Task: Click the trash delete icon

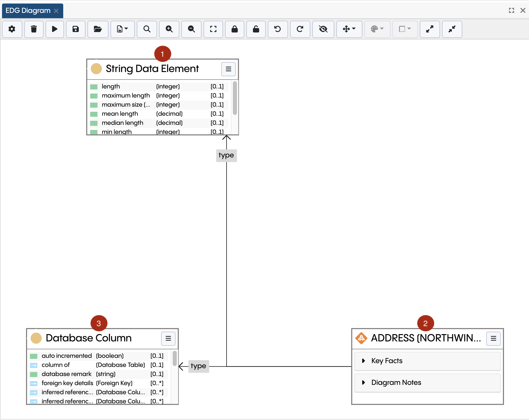Action: click(34, 29)
